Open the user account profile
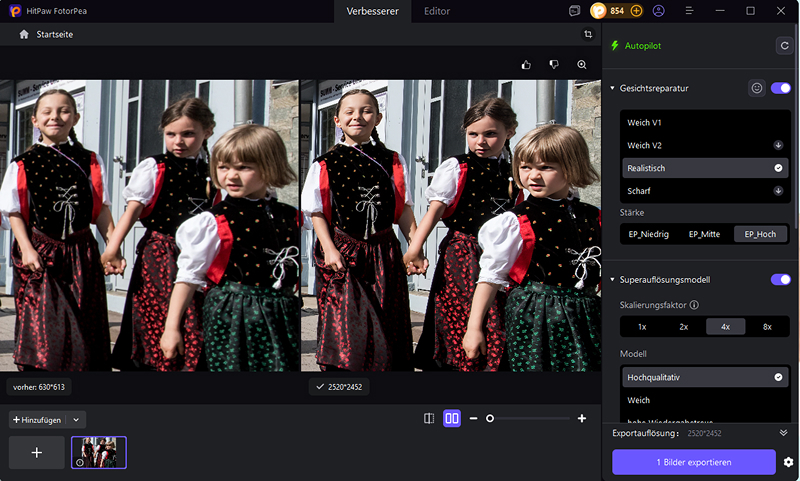This screenshot has height=481, width=800. (659, 11)
